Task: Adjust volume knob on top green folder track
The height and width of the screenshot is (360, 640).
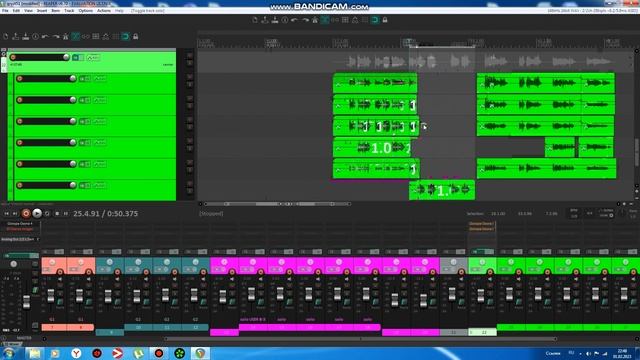Action: pyautogui.click(x=66, y=57)
